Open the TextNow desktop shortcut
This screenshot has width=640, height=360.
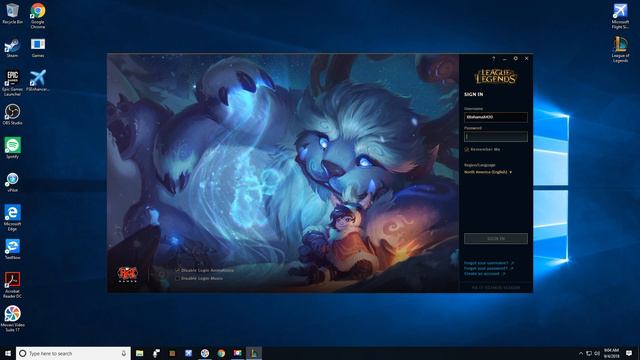point(12,249)
